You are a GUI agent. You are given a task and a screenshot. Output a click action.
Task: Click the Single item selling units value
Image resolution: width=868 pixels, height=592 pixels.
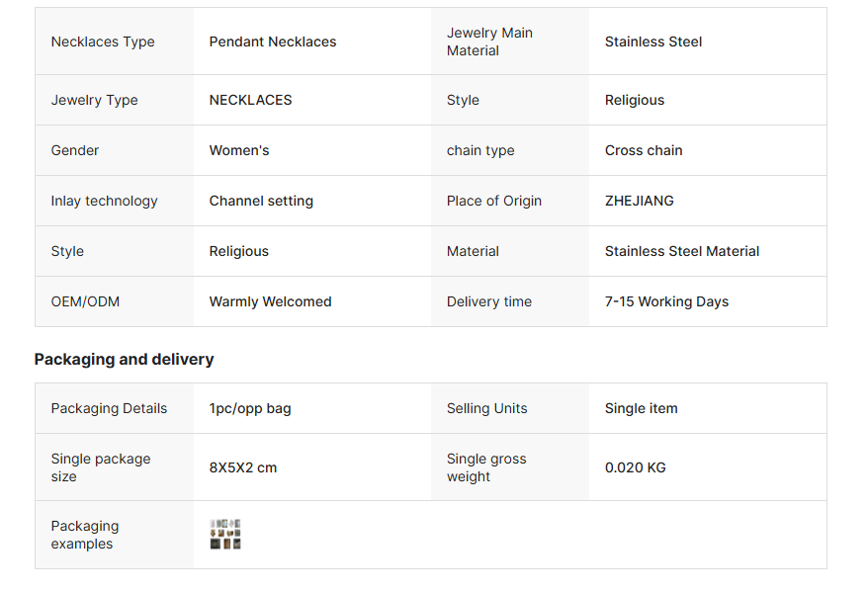642,408
